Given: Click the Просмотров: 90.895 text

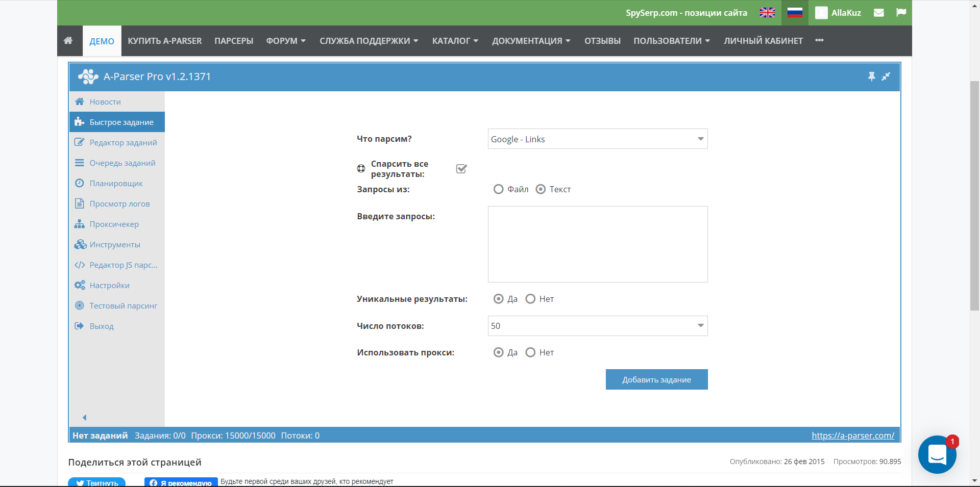Looking at the screenshot, I should point(867,462).
